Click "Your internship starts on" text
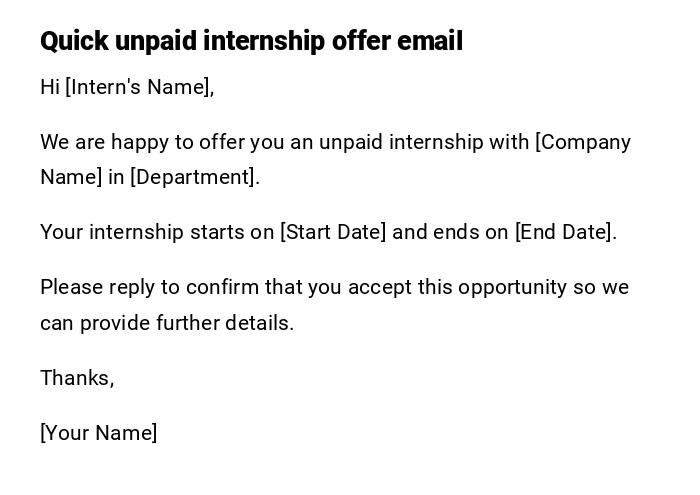Viewport: 700px width, 495px height. 157,232
